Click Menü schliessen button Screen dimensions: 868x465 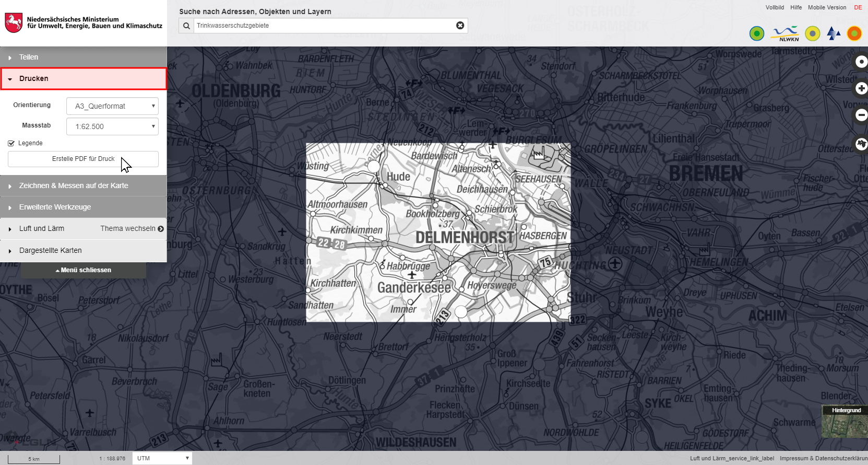[84, 270]
